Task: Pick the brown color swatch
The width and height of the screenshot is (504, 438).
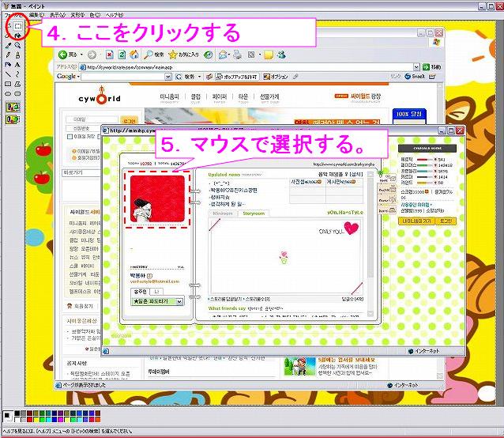Action: tap(98, 413)
